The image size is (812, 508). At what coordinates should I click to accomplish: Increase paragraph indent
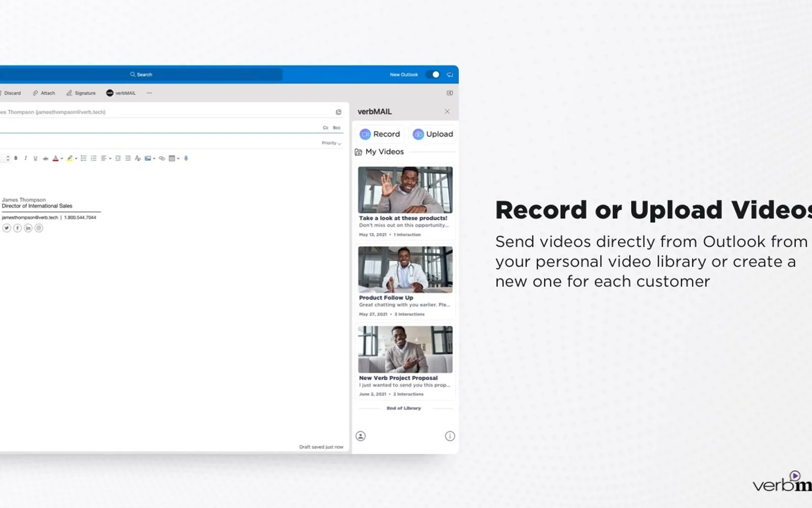(x=128, y=158)
